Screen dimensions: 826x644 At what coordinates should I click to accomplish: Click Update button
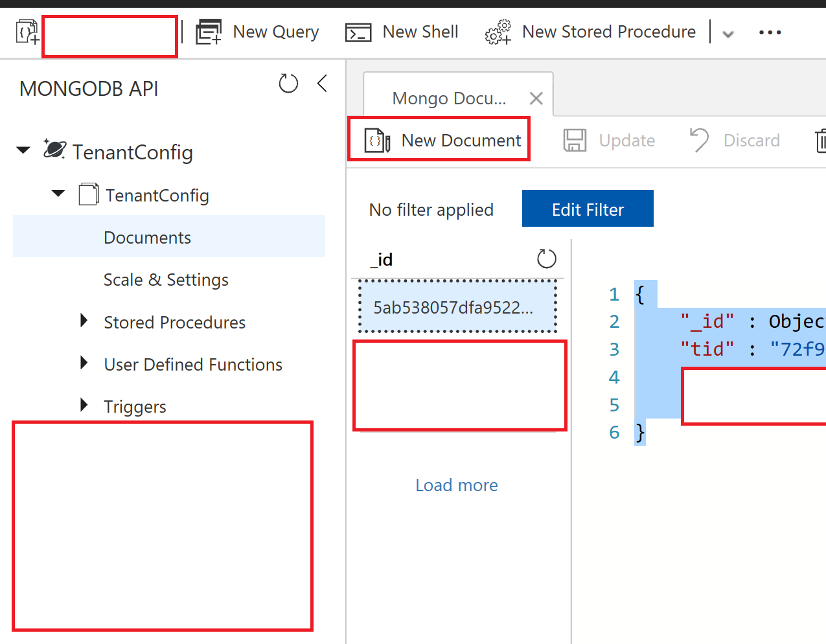point(609,141)
